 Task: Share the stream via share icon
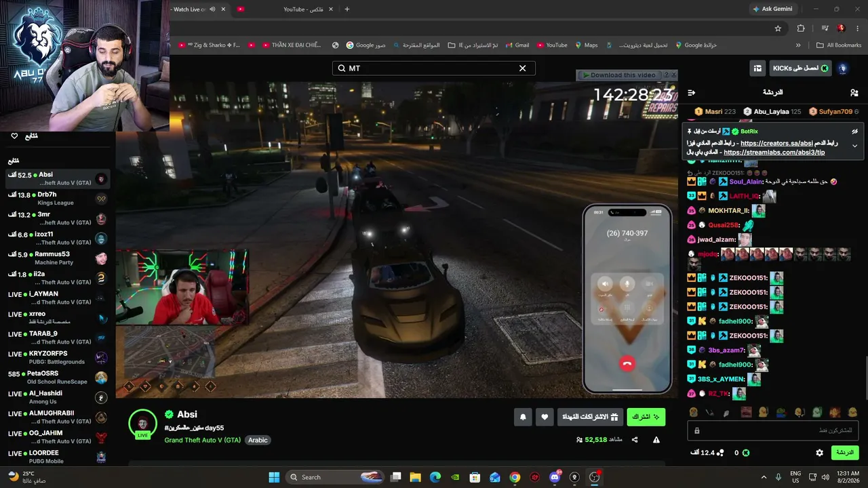click(x=635, y=440)
